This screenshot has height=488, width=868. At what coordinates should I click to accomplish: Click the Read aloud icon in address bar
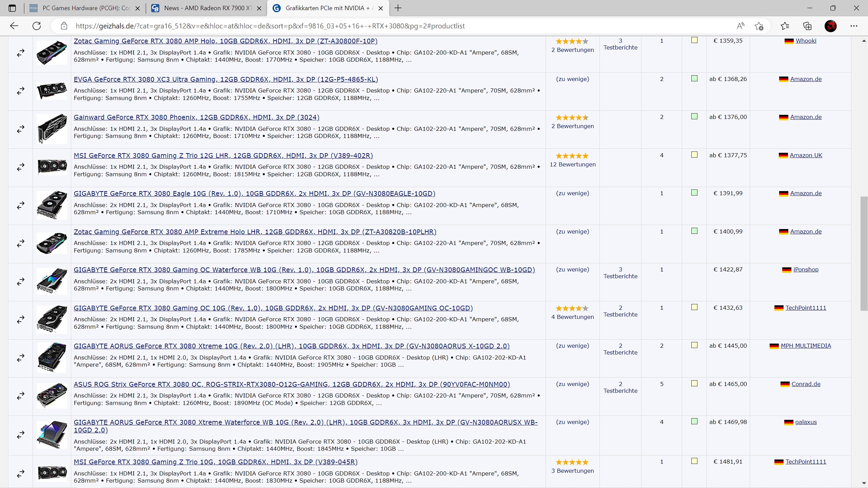(x=741, y=26)
